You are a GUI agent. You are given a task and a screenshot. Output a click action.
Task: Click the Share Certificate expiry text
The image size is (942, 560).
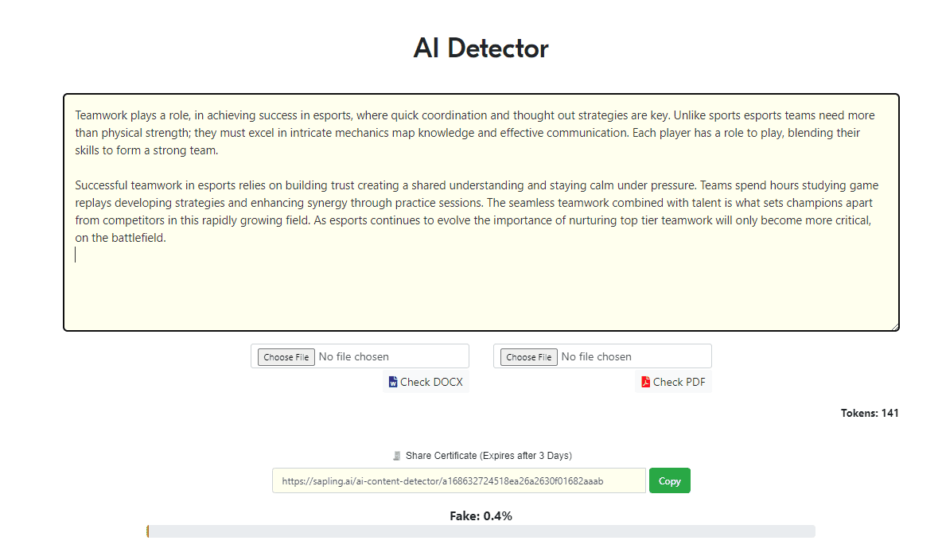point(489,456)
